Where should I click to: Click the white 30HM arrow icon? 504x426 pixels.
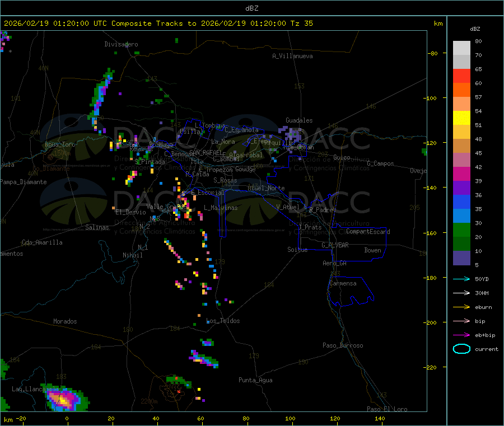coord(461,293)
